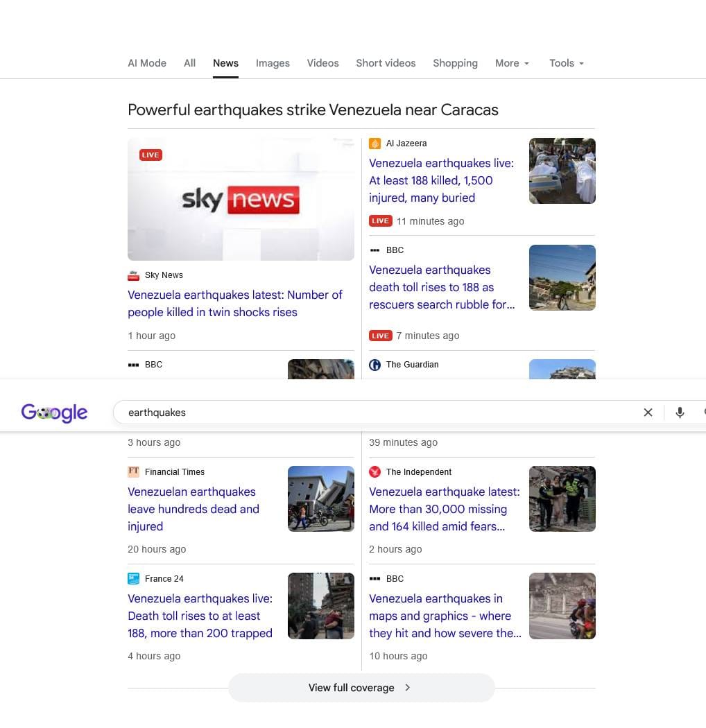Switch to the Images tab
The image size is (706, 728).
click(273, 63)
